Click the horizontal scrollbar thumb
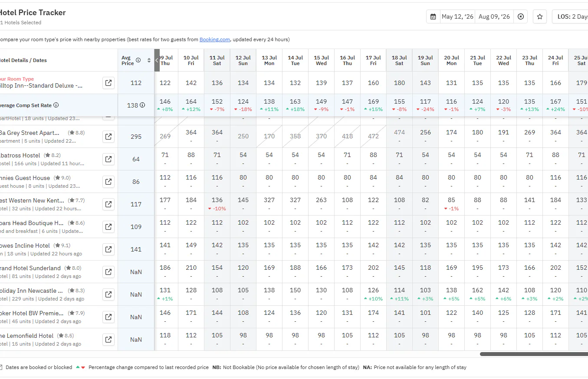The image size is (588, 379). coord(534,354)
